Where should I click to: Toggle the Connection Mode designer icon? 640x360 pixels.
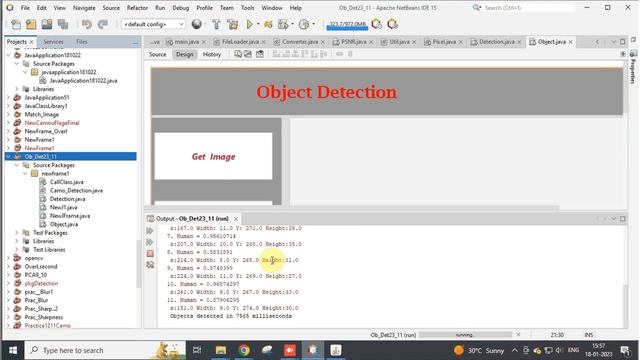pyautogui.click(x=248, y=54)
